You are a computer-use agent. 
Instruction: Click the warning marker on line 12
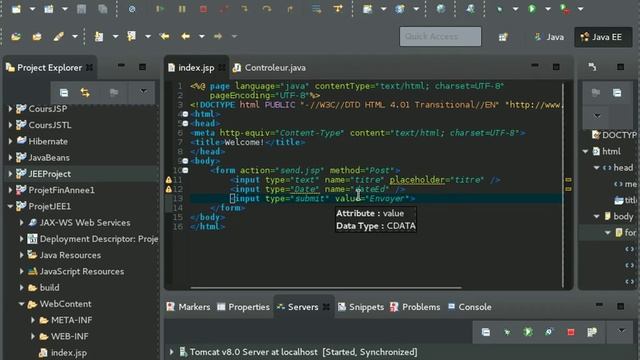click(168, 189)
